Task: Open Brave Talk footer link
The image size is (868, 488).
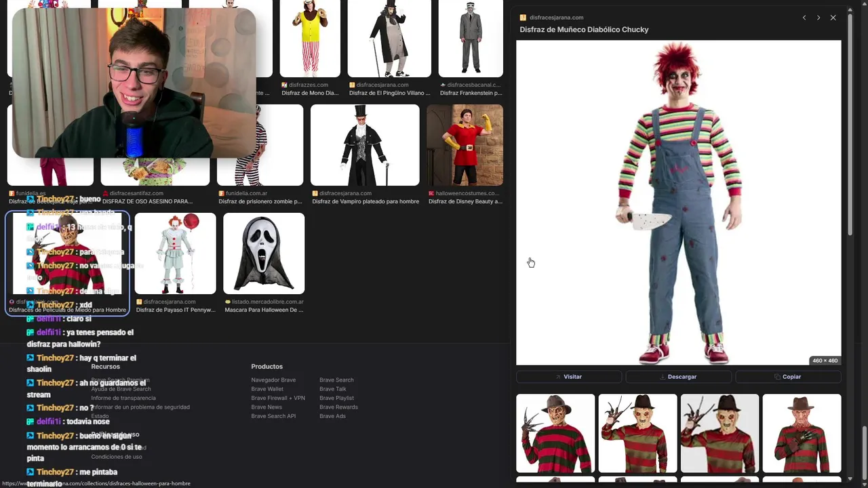Action: coord(333,389)
